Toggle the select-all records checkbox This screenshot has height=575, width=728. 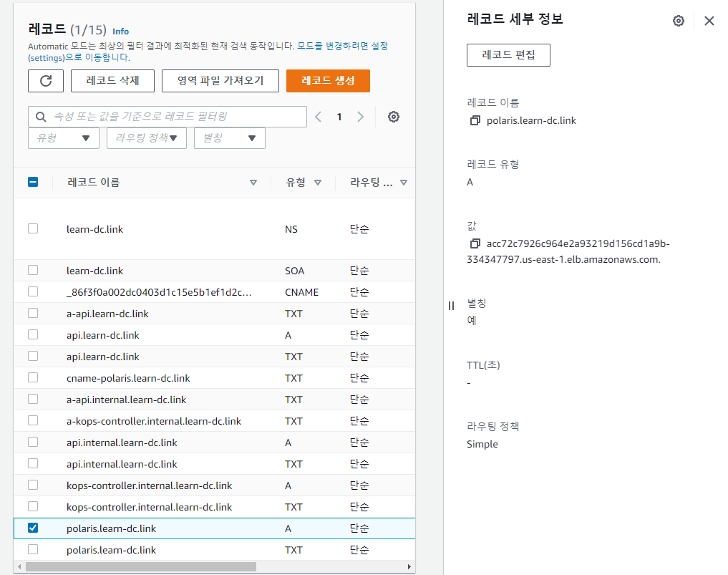(32, 182)
